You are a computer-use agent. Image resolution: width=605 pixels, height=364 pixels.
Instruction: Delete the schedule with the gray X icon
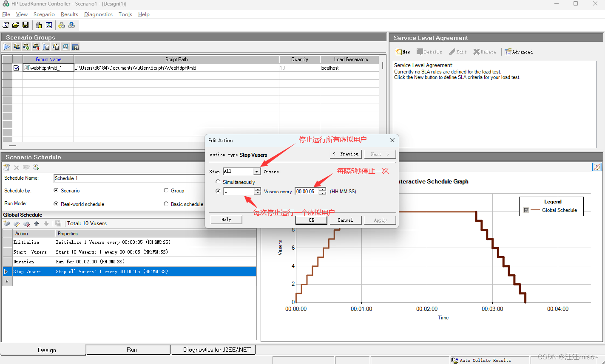(x=17, y=167)
